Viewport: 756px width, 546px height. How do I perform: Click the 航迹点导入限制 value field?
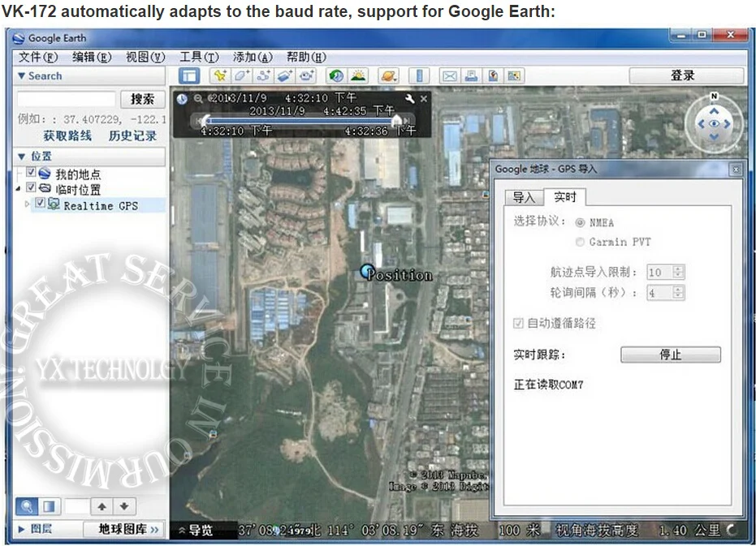pyautogui.click(x=660, y=272)
